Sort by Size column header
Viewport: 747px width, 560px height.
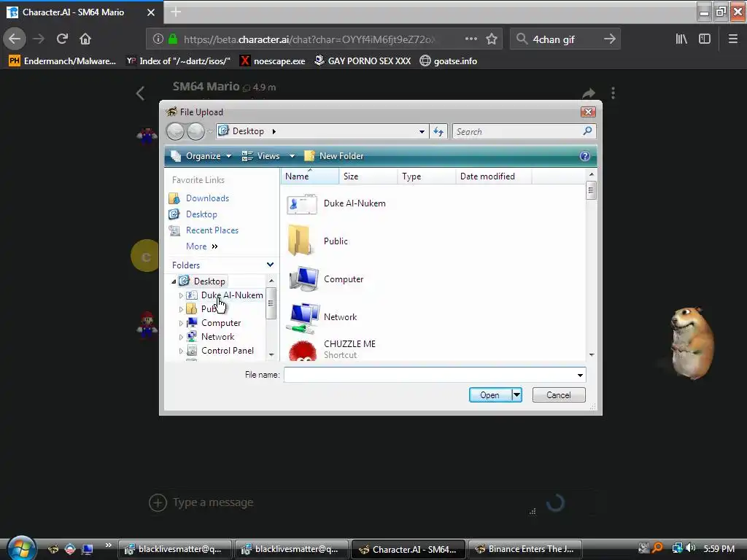(x=368, y=176)
